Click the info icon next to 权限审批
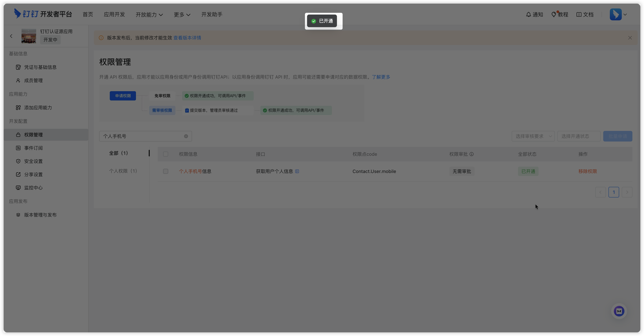 (472, 154)
